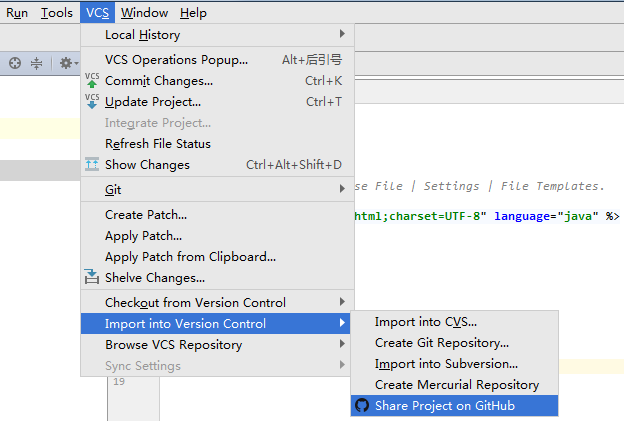This screenshot has width=624, height=421.
Task: Open the Run menu
Action: click(17, 13)
